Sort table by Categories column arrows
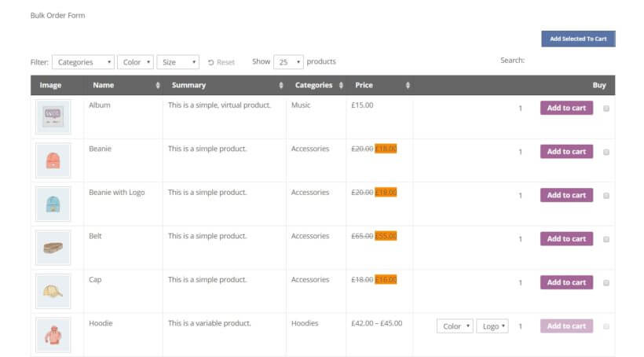Viewport: 644px width, 357px height. pos(341,85)
